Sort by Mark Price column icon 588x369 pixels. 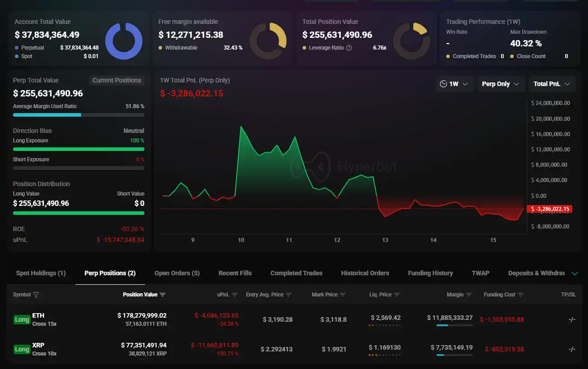tap(343, 295)
